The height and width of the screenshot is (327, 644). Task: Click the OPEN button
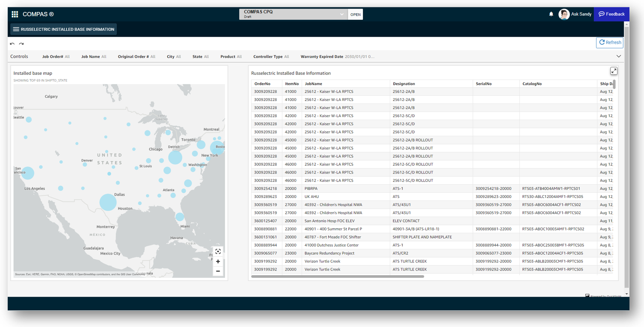[356, 15]
